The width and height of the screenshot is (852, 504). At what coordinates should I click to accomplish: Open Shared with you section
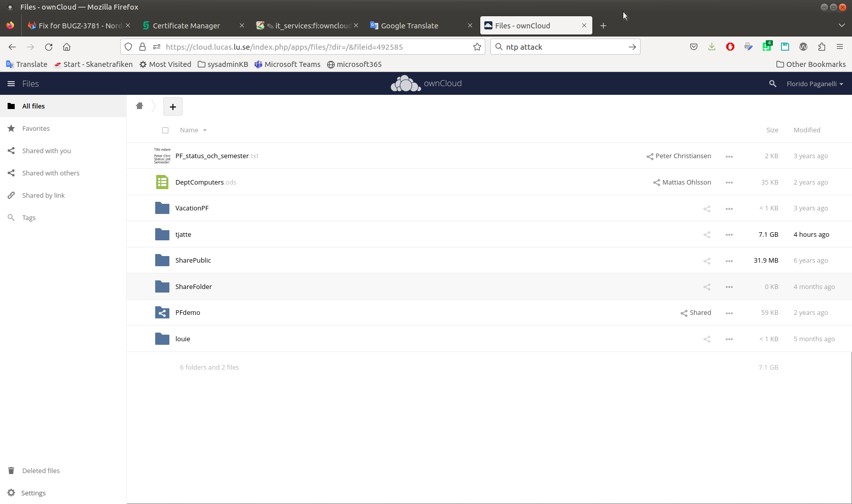click(x=46, y=151)
